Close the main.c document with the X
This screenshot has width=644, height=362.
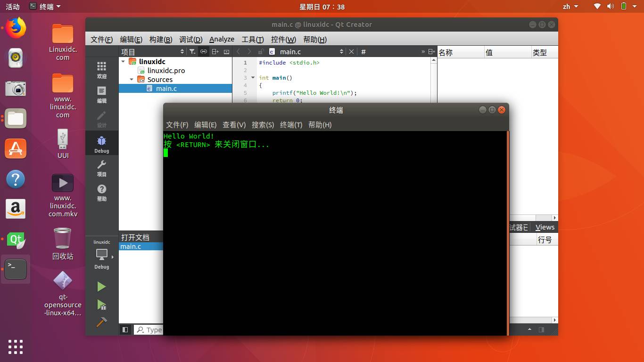351,51
